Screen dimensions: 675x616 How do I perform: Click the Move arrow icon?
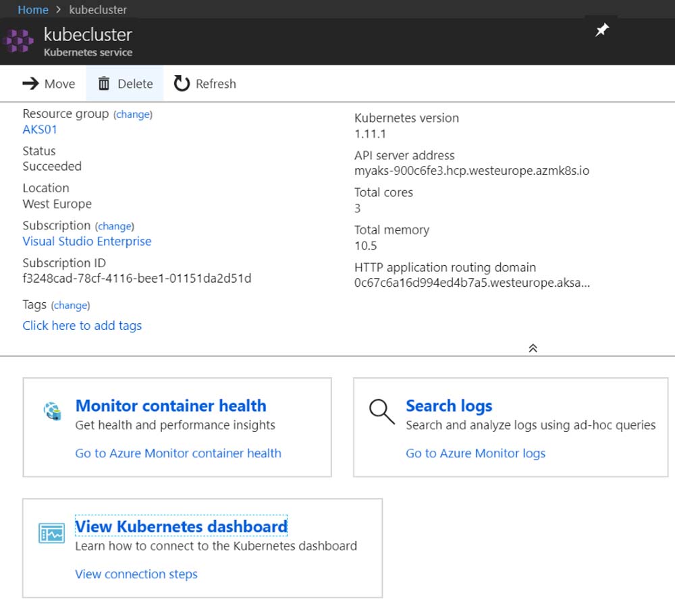tap(31, 84)
